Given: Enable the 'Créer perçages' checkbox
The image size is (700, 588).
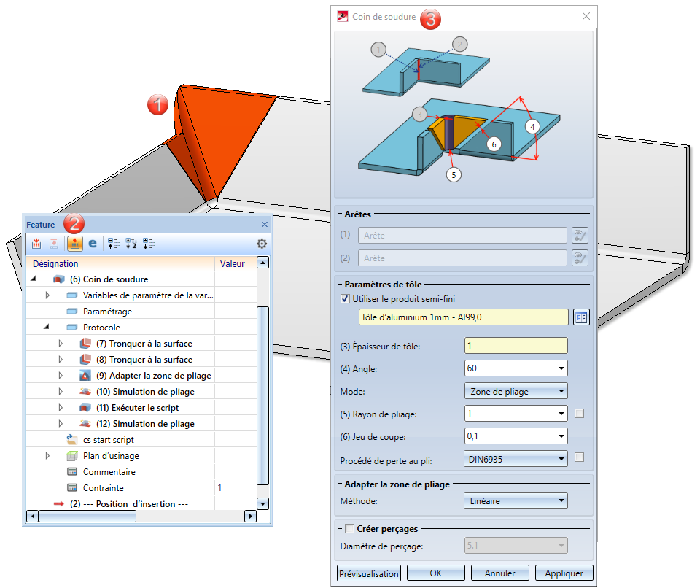Looking at the screenshot, I should click(x=349, y=529).
